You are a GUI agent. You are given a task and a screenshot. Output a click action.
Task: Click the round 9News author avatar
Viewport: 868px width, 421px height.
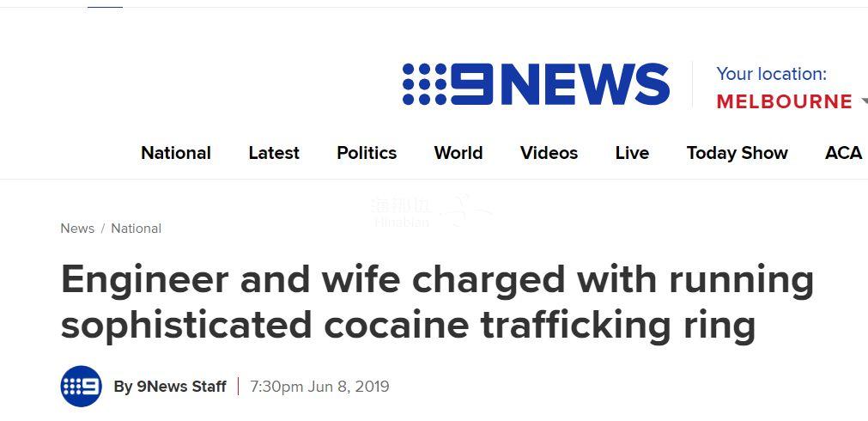[82, 387]
